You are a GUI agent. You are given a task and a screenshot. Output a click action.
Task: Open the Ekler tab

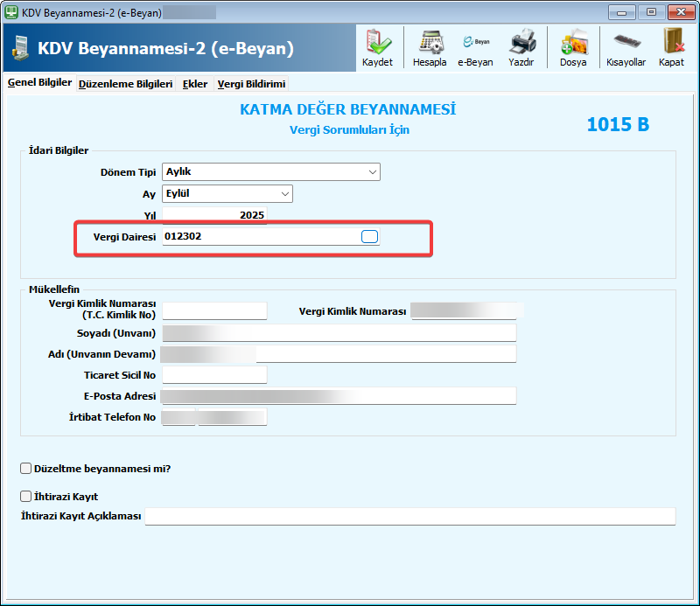[x=194, y=84]
